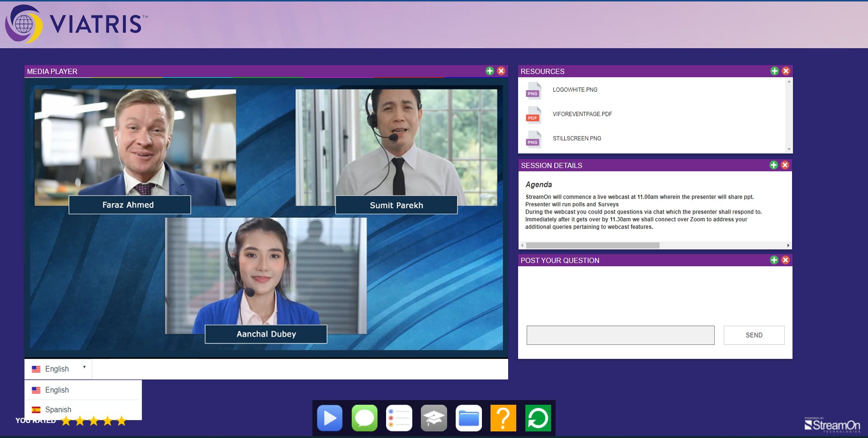The height and width of the screenshot is (438, 868).
Task: Open the green chat bubble icon
Action: (364, 418)
